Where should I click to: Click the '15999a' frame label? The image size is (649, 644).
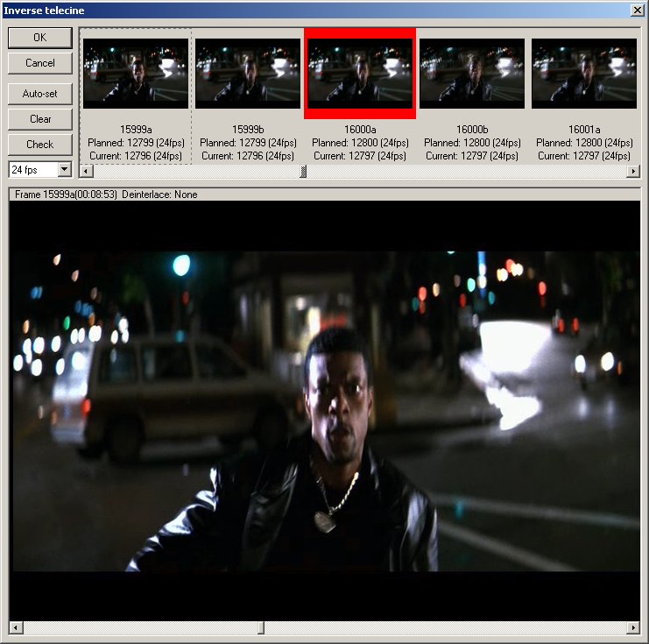click(x=136, y=130)
